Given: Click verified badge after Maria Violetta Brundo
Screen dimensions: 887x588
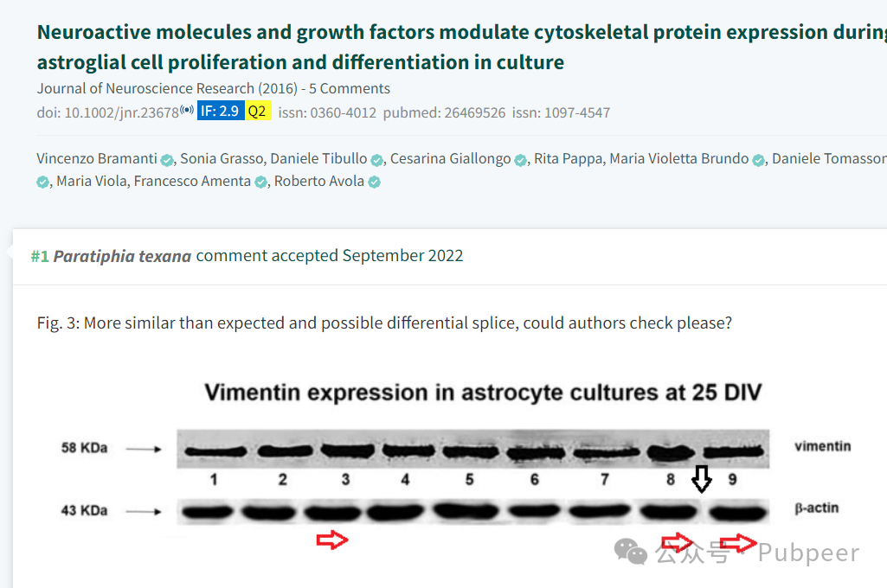Looking at the screenshot, I should coord(759,161).
